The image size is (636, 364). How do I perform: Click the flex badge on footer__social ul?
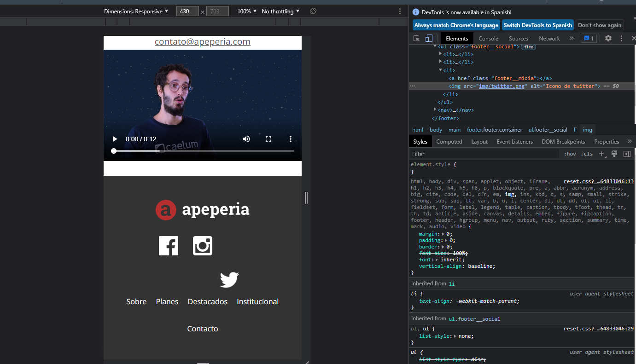529,47
